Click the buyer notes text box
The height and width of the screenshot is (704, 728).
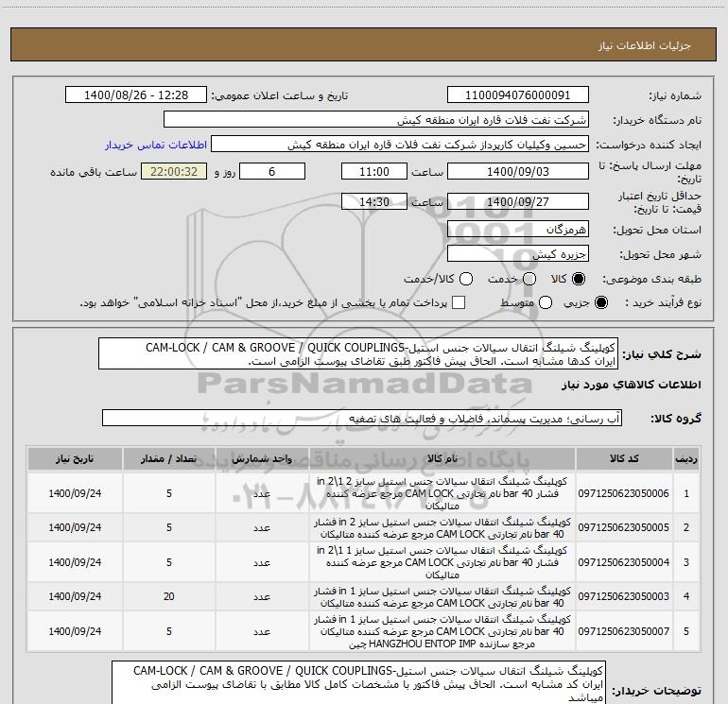tap(359, 683)
